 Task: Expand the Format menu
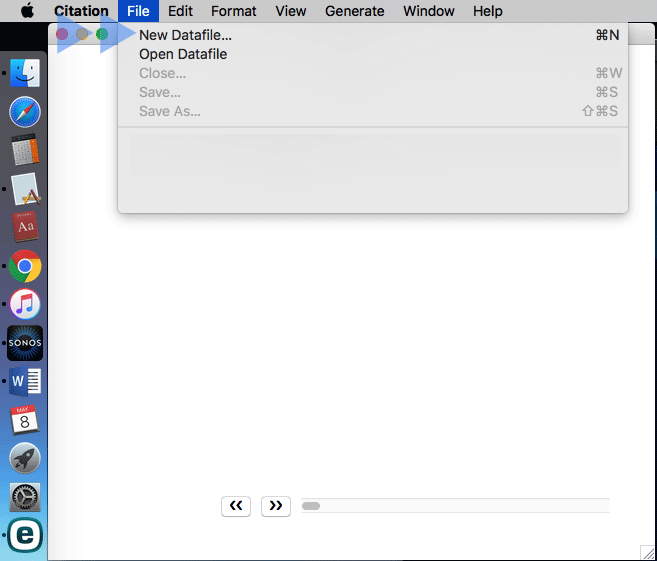(x=233, y=11)
